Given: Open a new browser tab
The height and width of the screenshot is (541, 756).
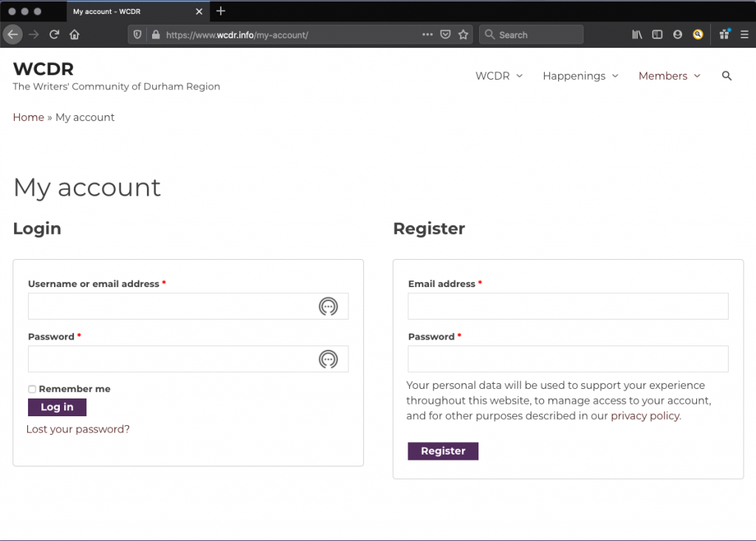Looking at the screenshot, I should (x=221, y=11).
